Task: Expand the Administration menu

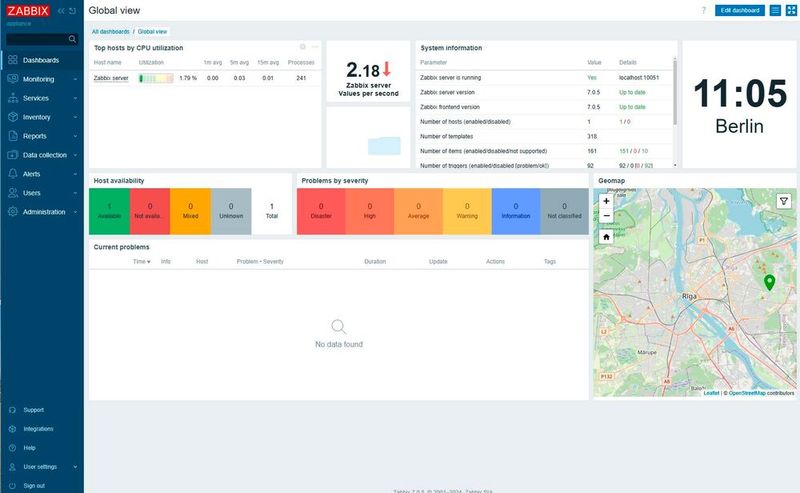Action: tap(42, 212)
